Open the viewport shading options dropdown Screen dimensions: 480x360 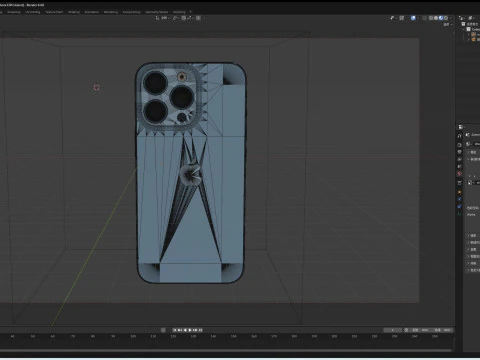[x=451, y=18]
